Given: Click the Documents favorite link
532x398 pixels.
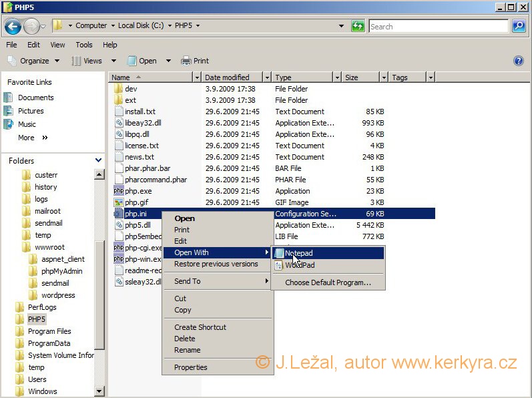Looking at the screenshot, I should tap(35, 97).
